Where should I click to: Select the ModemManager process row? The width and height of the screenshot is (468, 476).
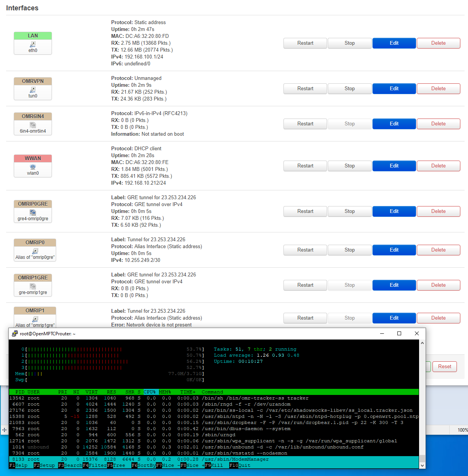pos(214,459)
